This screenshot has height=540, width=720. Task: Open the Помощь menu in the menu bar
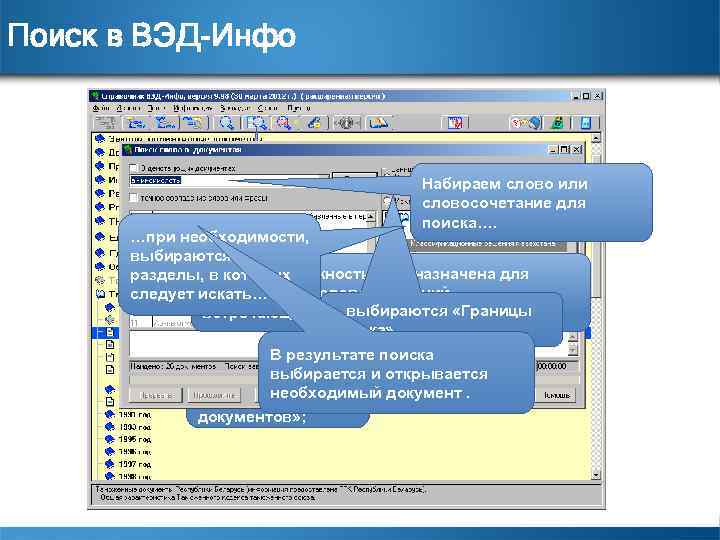(x=299, y=108)
